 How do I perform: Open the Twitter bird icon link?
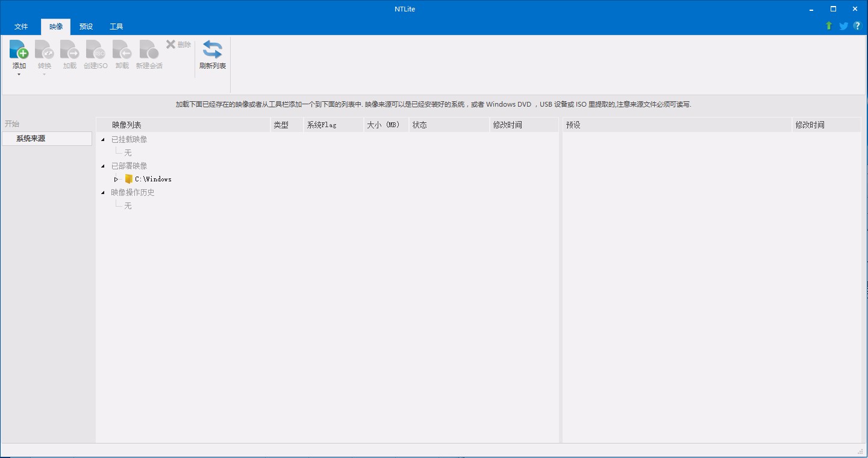843,26
